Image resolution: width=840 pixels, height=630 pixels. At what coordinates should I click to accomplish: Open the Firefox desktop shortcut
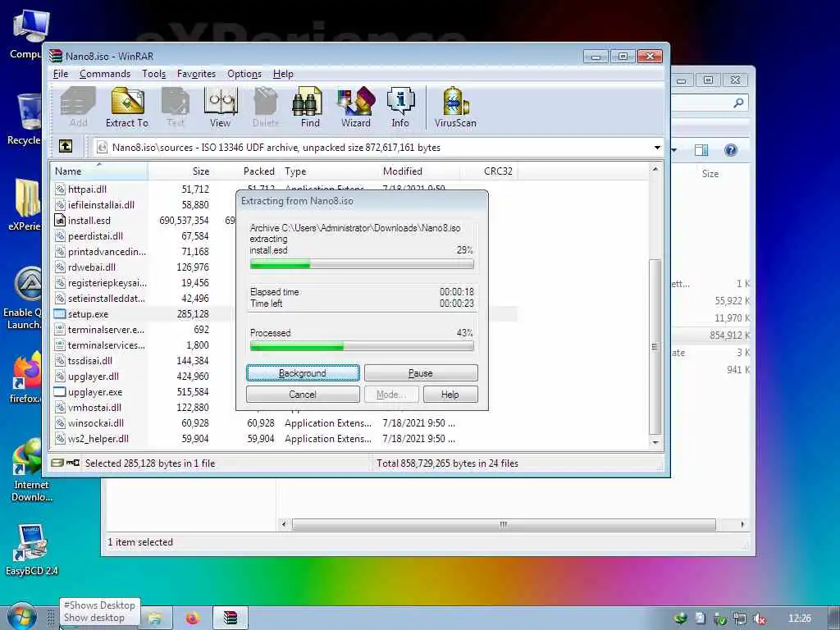(25, 377)
